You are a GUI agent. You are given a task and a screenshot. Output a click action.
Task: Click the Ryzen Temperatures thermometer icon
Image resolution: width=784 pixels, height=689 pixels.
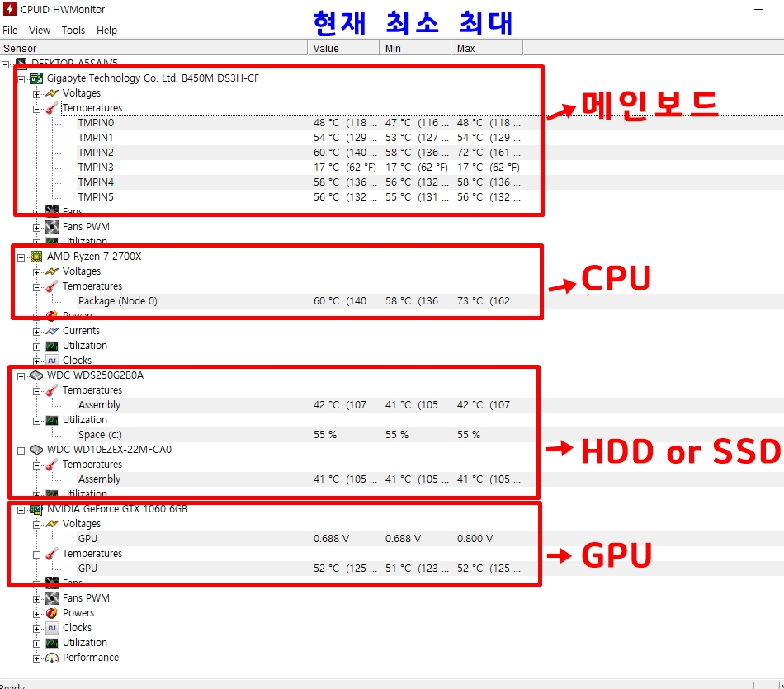(x=51, y=286)
